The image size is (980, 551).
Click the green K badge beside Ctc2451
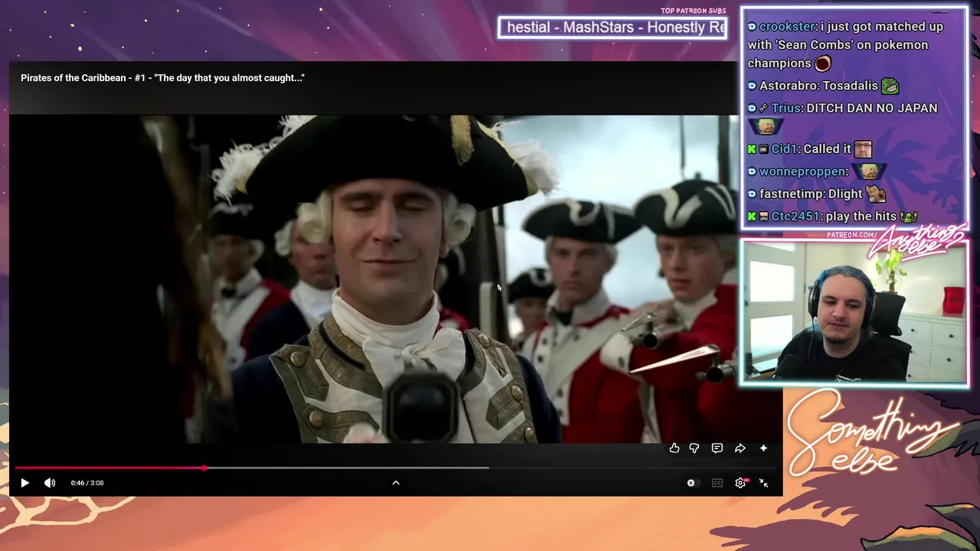pyautogui.click(x=752, y=217)
